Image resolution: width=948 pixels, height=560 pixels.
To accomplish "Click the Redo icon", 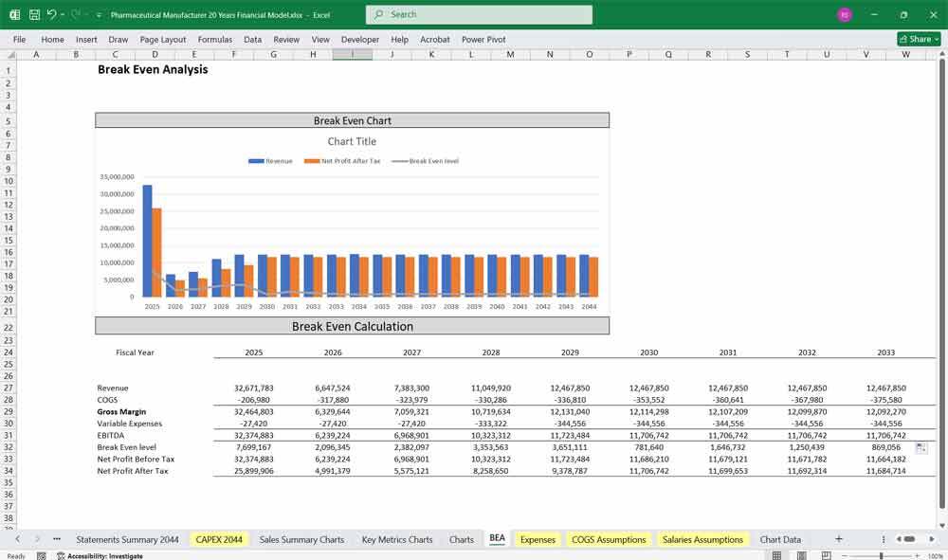I will click(x=75, y=15).
